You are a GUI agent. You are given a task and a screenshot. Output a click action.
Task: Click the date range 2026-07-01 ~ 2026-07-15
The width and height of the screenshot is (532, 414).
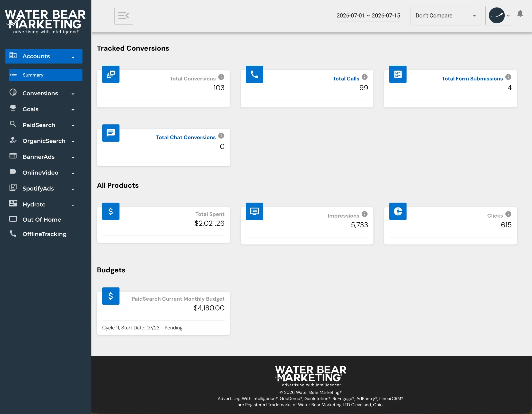coord(368,16)
